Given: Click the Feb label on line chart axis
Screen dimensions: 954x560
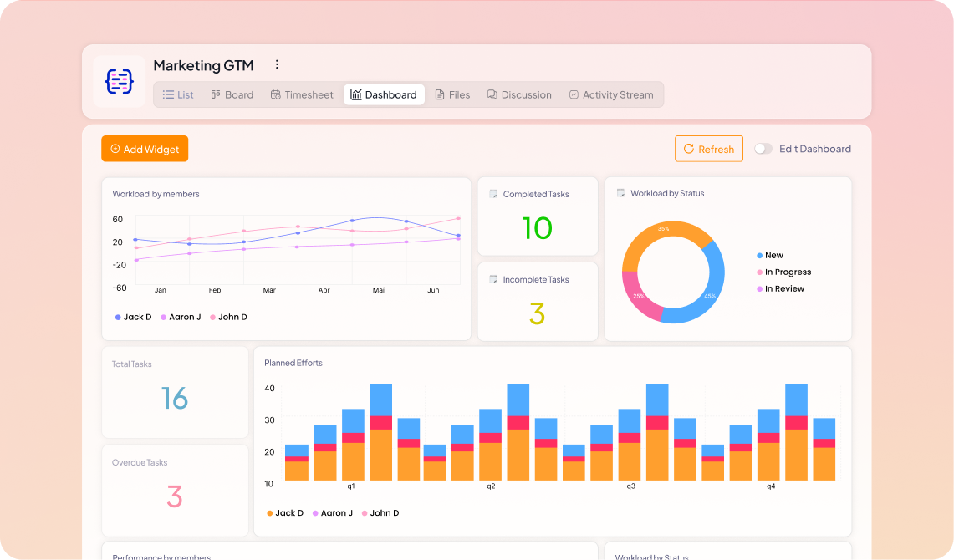Looking at the screenshot, I should point(215,290).
